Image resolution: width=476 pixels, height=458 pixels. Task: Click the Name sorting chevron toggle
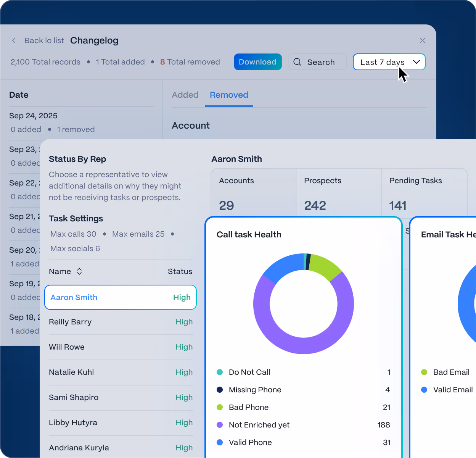coord(79,271)
